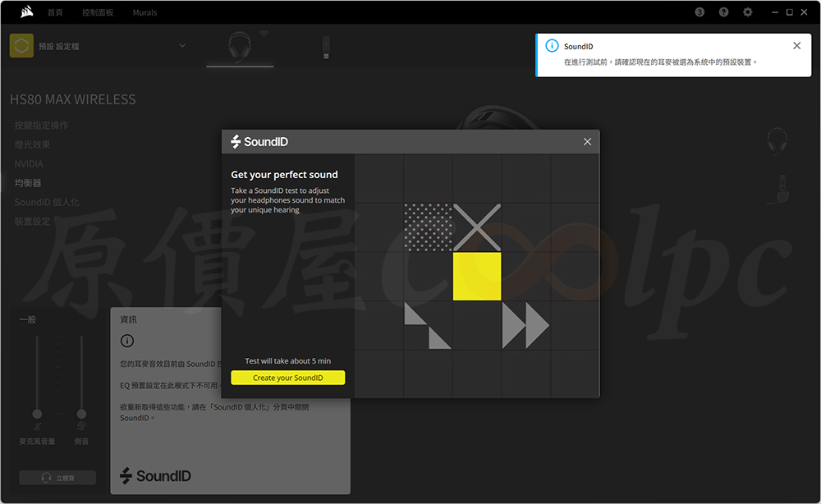
Task: Go to the 首頁 tab
Action: 55,12
